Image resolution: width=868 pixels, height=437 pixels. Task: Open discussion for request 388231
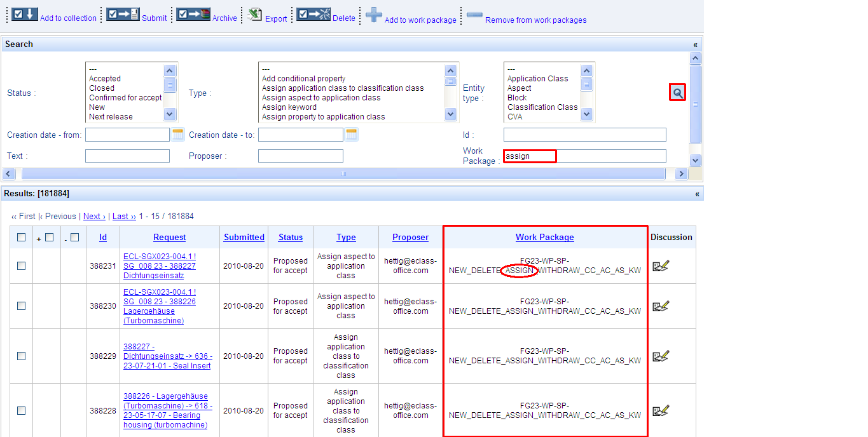(660, 266)
